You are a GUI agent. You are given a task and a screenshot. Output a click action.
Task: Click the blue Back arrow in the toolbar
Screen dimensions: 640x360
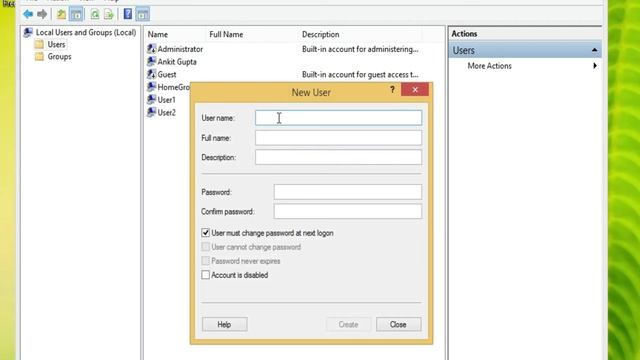click(28, 14)
